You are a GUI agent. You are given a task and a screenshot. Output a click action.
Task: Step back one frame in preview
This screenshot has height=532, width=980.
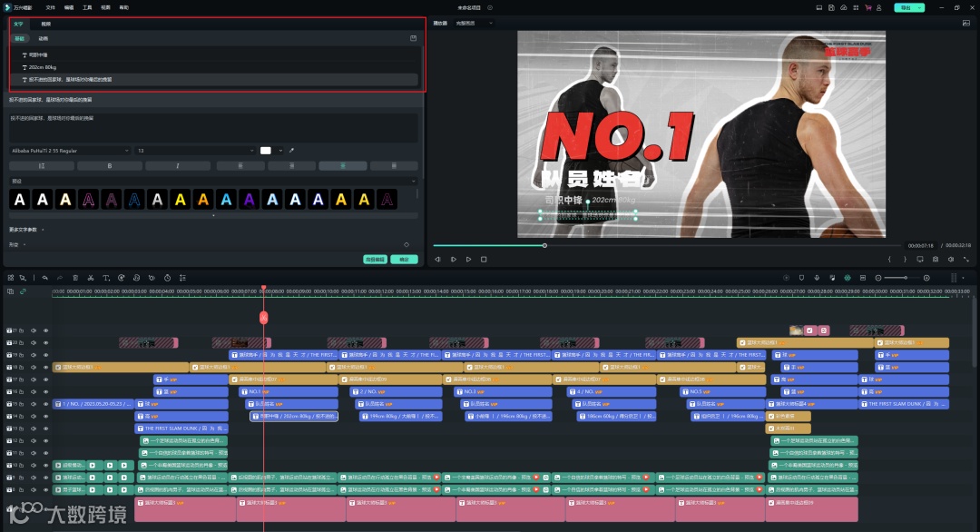click(x=437, y=259)
